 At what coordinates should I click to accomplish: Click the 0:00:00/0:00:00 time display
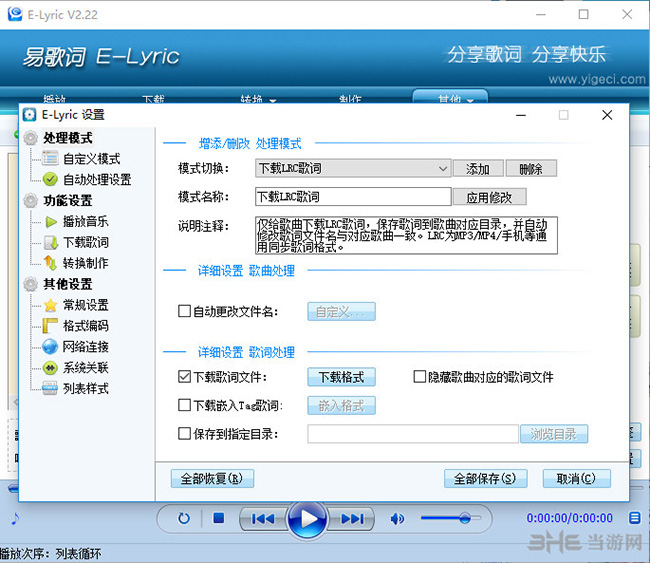pos(570,518)
